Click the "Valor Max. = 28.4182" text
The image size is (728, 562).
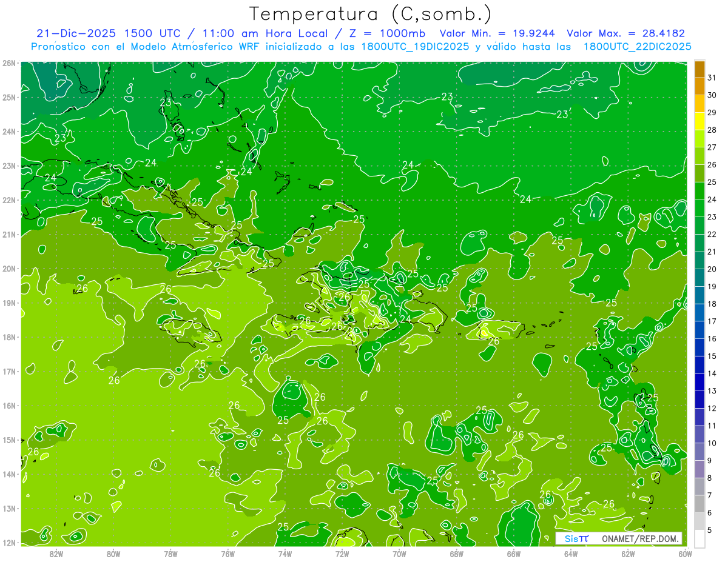[x=625, y=33]
